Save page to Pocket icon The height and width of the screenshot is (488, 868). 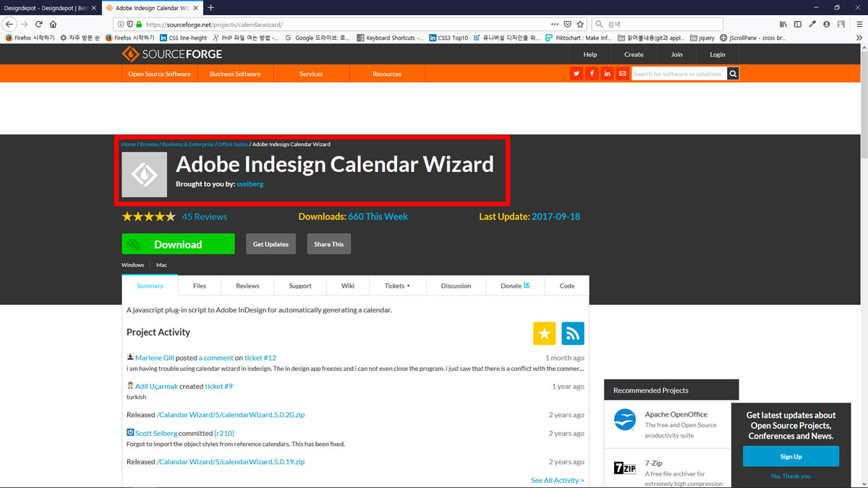(x=568, y=24)
